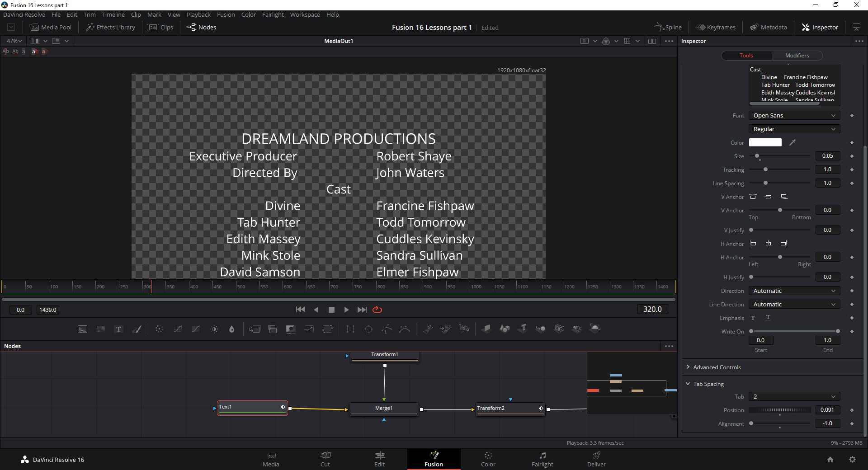The image size is (868, 470).
Task: Set V Anchor to bottom
Action: click(783, 197)
